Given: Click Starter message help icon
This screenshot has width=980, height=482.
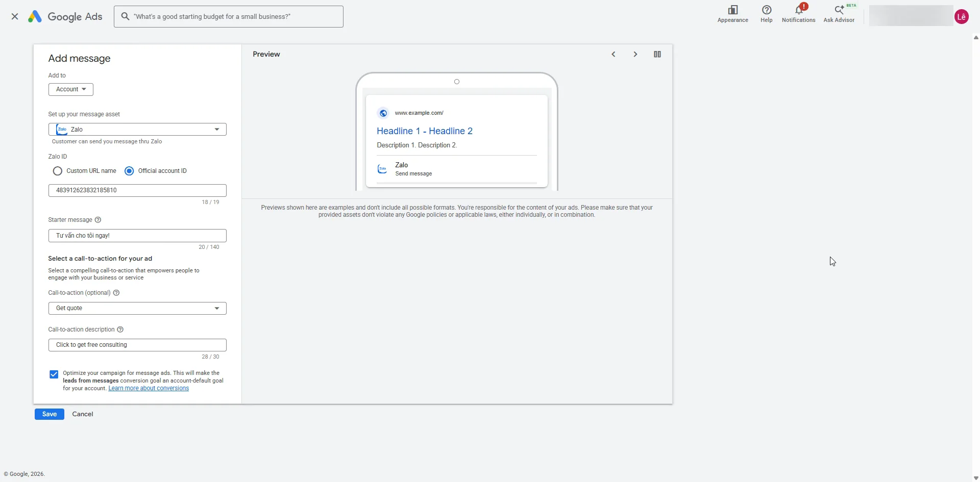Looking at the screenshot, I should pos(98,220).
